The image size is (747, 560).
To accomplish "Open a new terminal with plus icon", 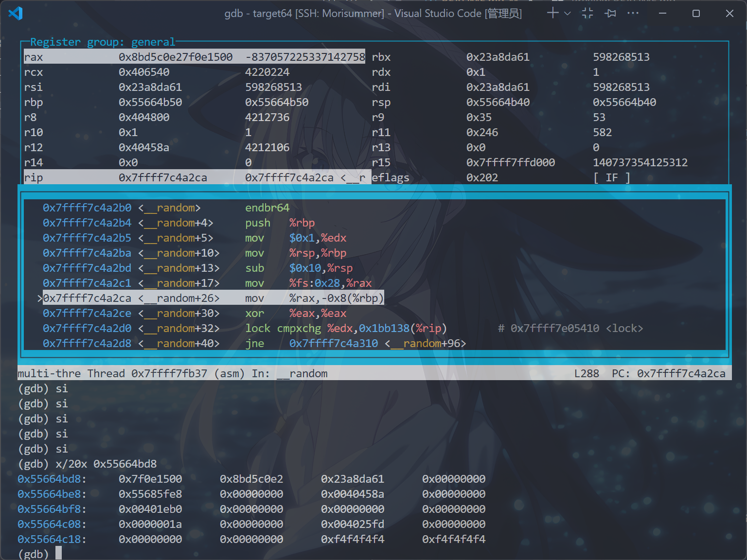I will pos(552,13).
